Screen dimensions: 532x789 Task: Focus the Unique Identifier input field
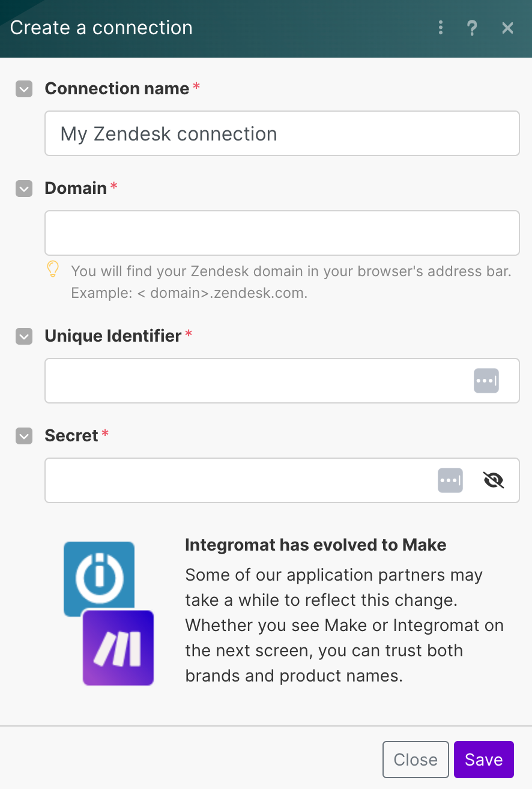coord(282,381)
